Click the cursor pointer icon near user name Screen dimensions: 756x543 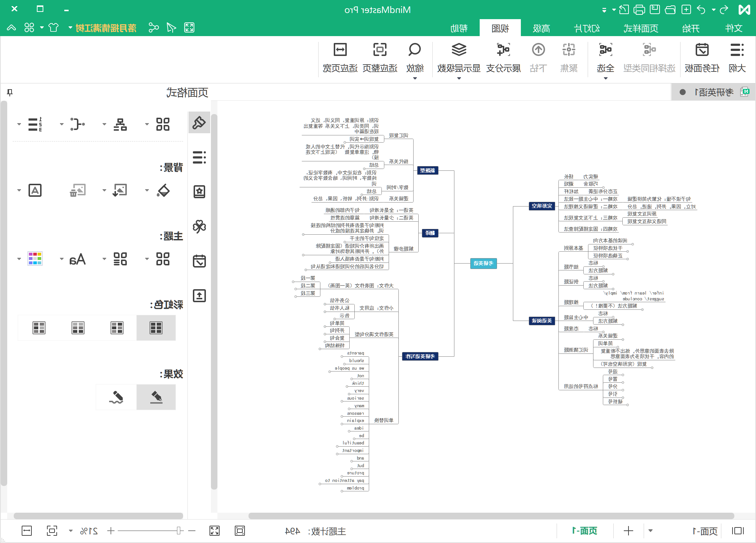[x=172, y=27]
